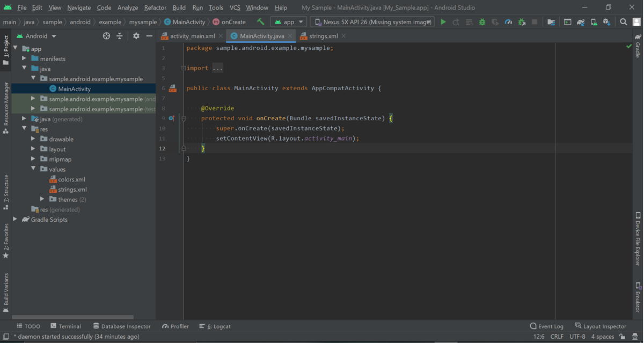
Task: Open the app run configuration dropdown
Action: tap(289, 22)
